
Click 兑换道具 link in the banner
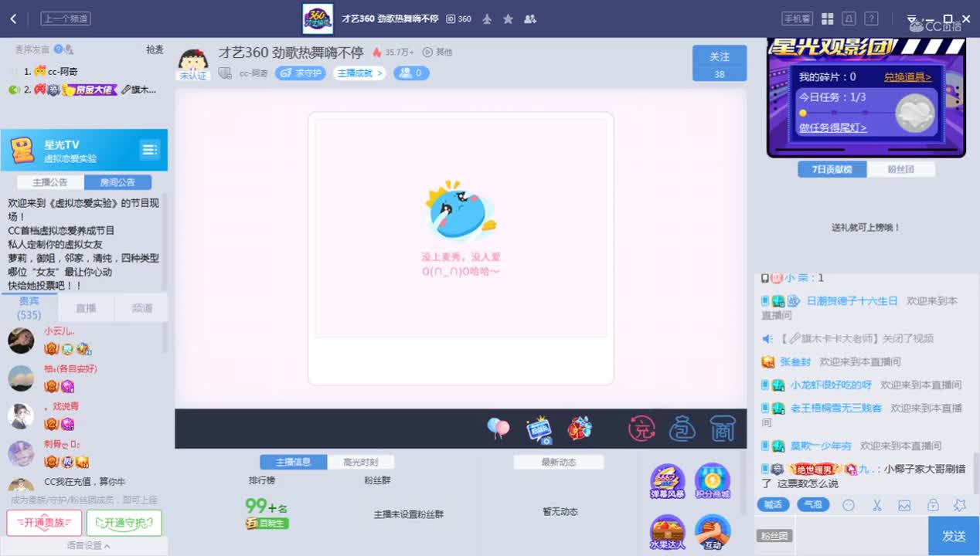pyautogui.click(x=907, y=77)
